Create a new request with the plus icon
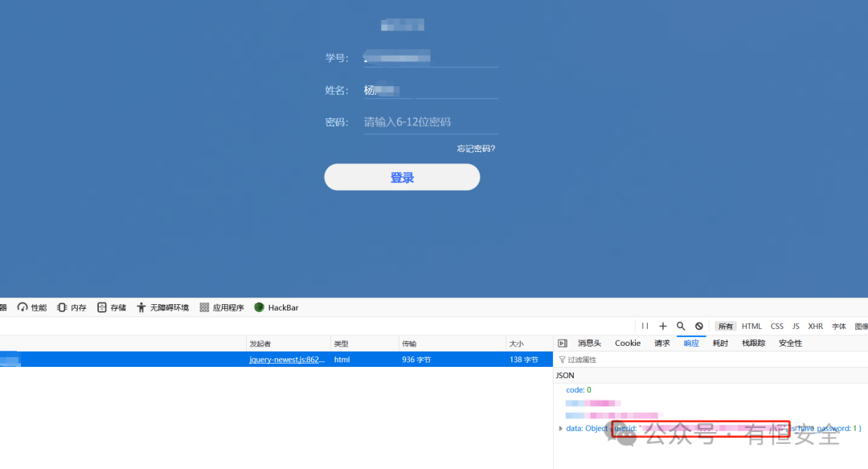 [x=663, y=326]
